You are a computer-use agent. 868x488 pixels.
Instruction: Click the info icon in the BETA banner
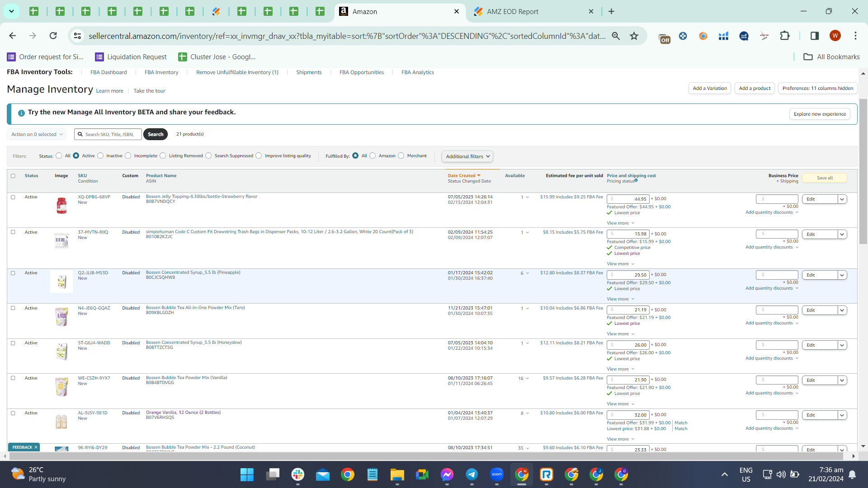coord(21,113)
